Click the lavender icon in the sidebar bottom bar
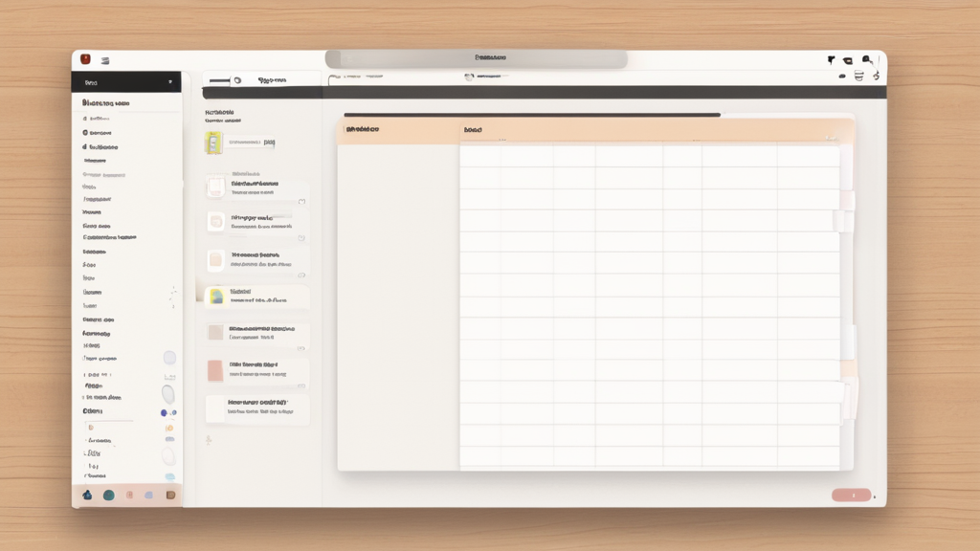This screenshot has width=980, height=551. click(148, 495)
